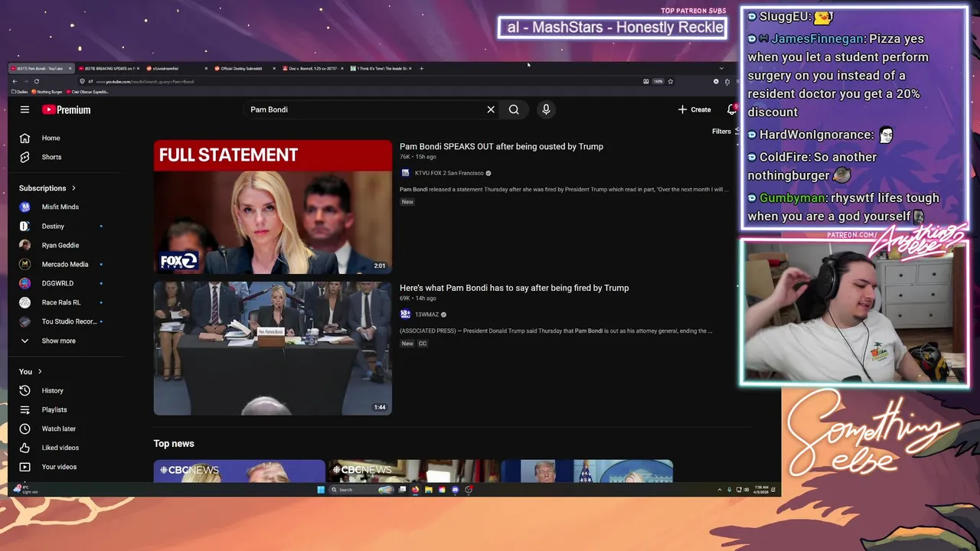Screen dimensions: 980x551
Task: Open the Home icon in sidebar
Action: 24,138
